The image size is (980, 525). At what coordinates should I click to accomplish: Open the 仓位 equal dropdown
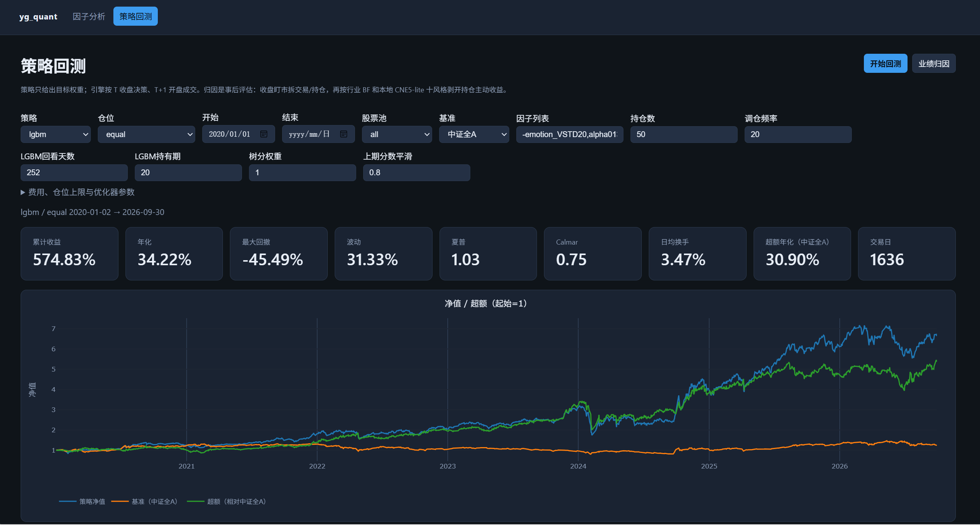pos(147,134)
